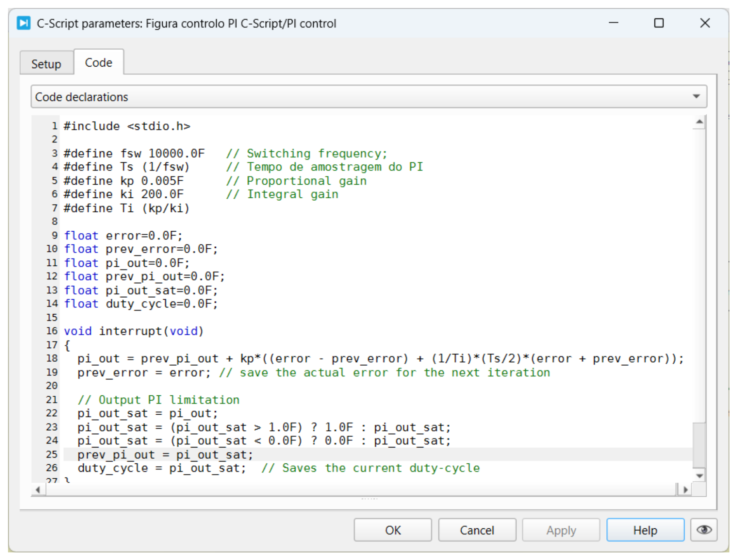
Task: Click the line clamping pi_out_sat below 0.0F
Action: click(x=264, y=441)
